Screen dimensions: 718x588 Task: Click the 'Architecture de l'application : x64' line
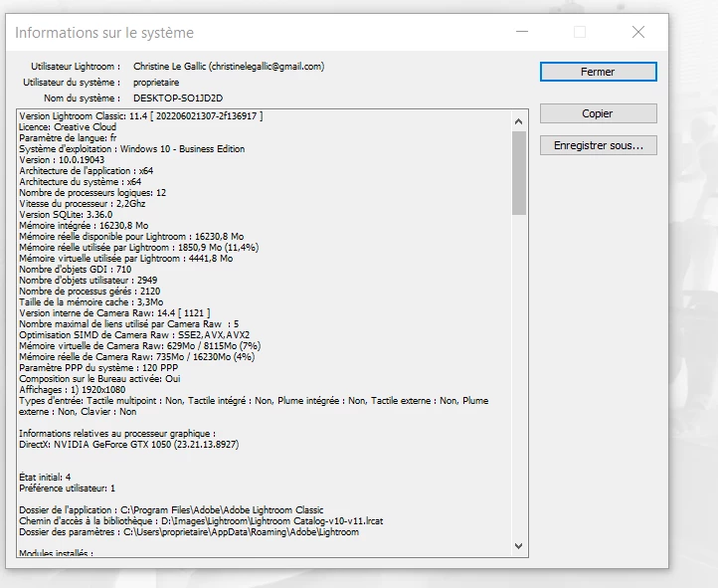point(87,171)
